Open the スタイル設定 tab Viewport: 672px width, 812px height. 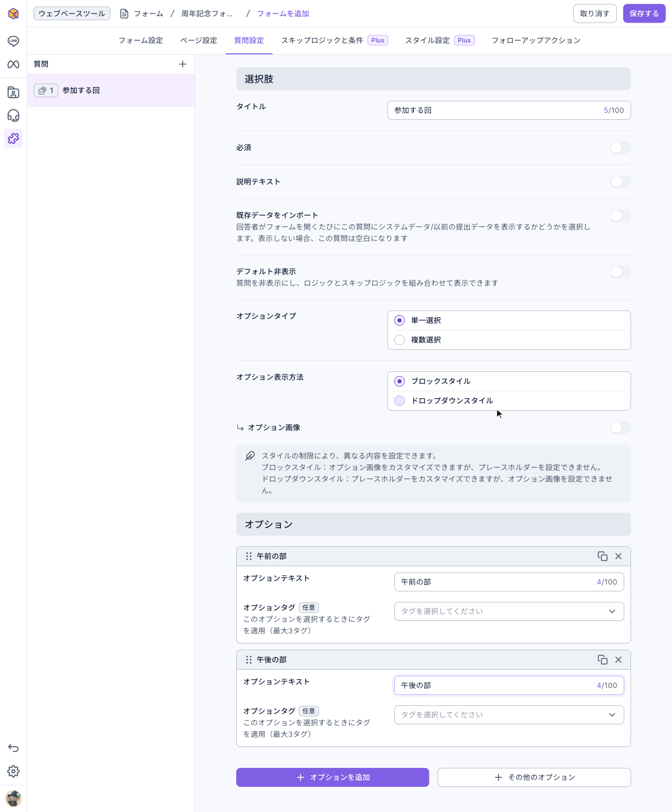click(439, 40)
